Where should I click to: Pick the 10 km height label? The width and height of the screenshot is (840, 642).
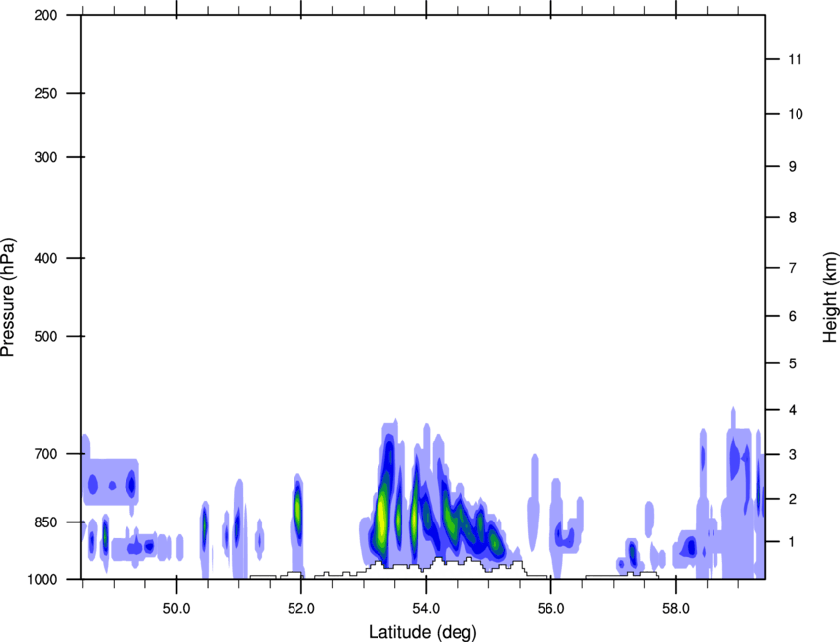click(796, 114)
